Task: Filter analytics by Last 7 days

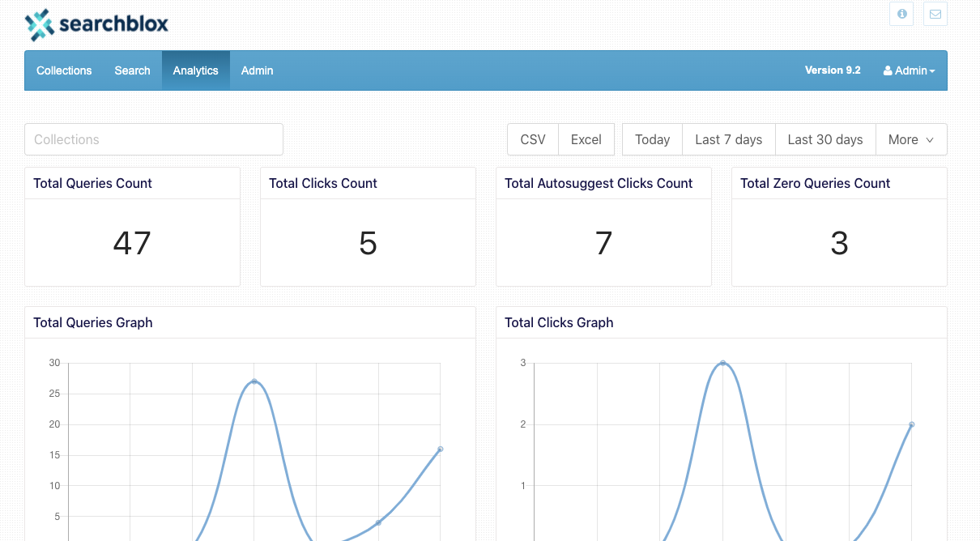Action: [x=729, y=139]
